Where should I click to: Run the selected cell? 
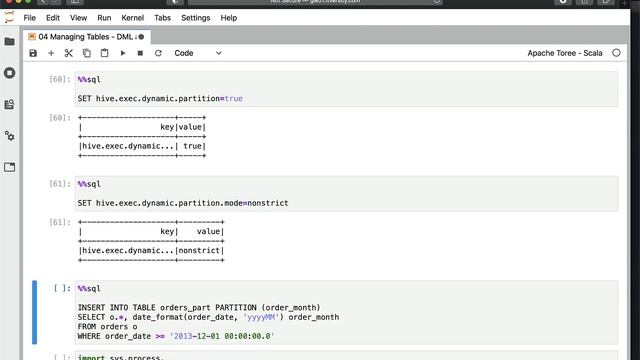[x=122, y=53]
